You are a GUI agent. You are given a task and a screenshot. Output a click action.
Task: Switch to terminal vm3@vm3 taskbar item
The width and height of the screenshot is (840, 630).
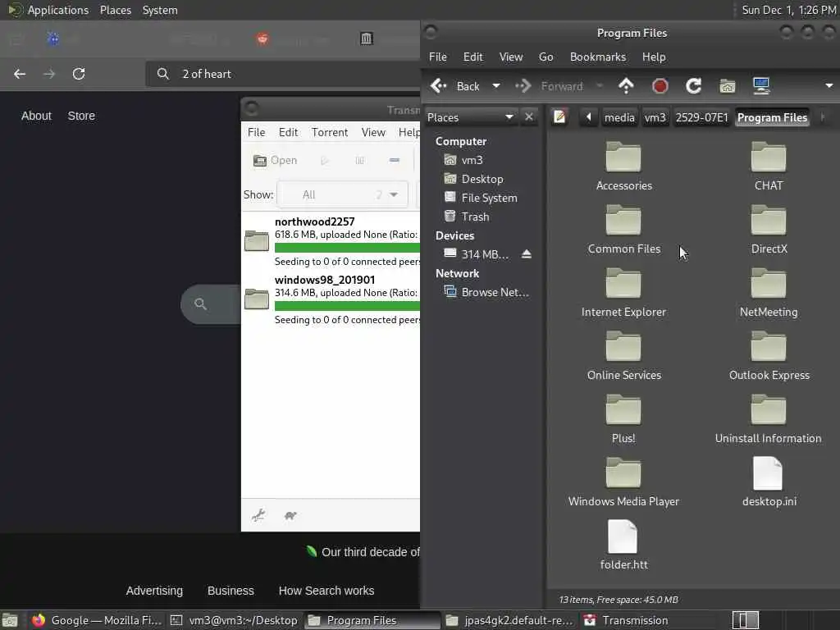234,620
